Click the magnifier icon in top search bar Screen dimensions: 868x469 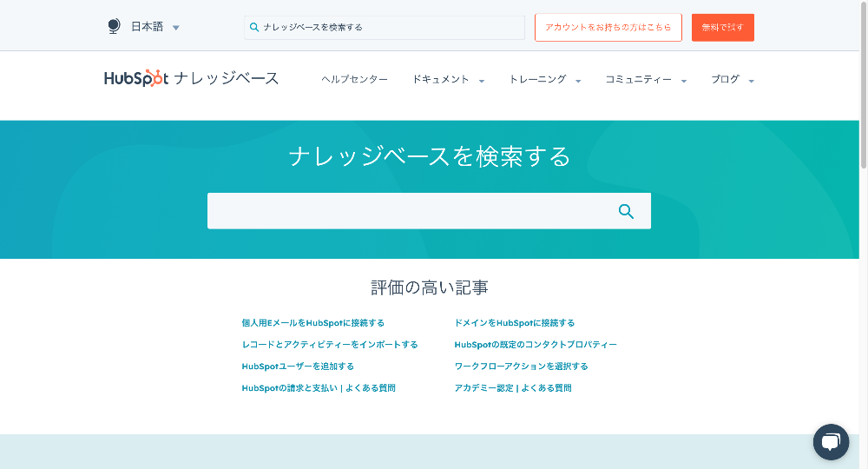[254, 27]
